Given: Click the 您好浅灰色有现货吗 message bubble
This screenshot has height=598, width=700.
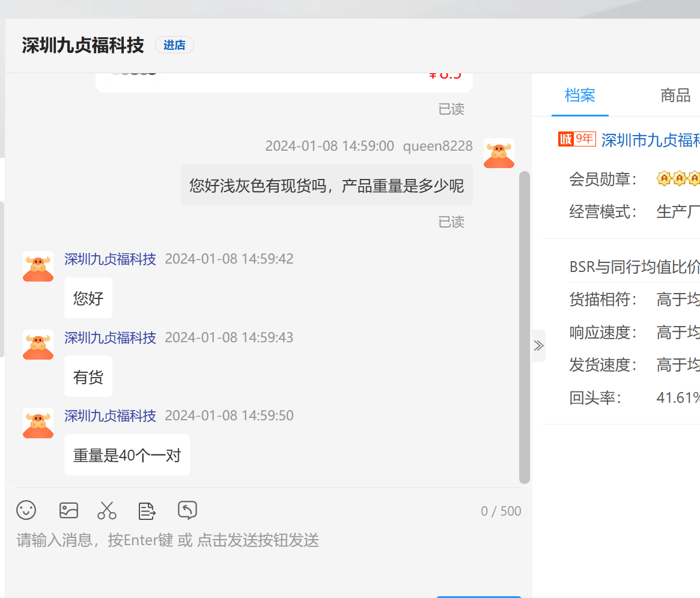Looking at the screenshot, I should [x=326, y=186].
